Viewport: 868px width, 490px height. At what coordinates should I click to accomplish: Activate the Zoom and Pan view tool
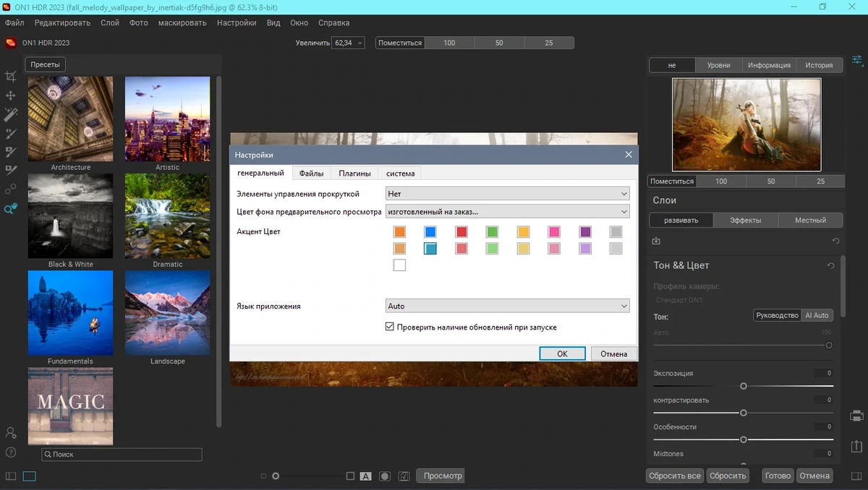point(10,209)
